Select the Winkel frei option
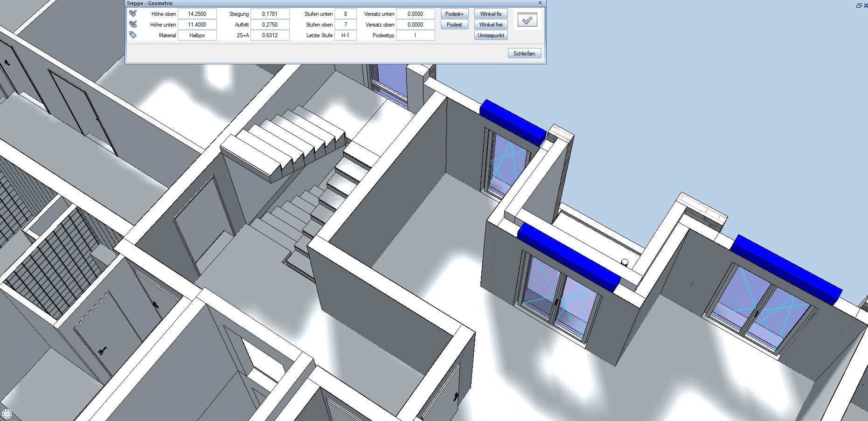 coord(491,25)
